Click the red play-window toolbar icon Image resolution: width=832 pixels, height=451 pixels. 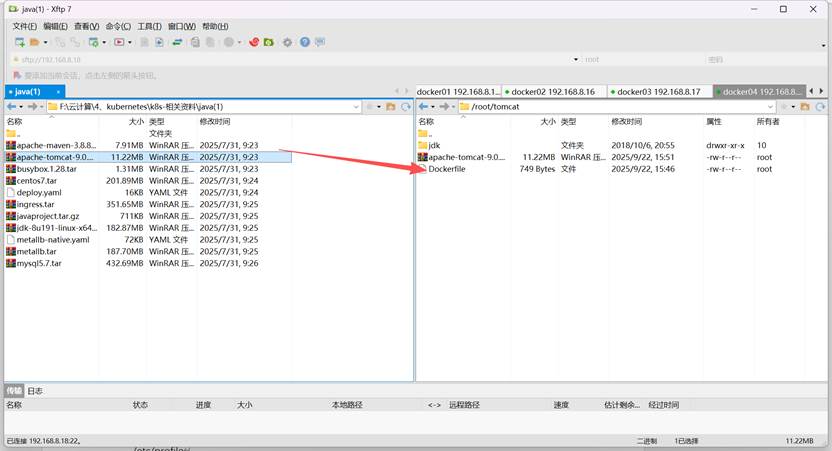pos(119,42)
